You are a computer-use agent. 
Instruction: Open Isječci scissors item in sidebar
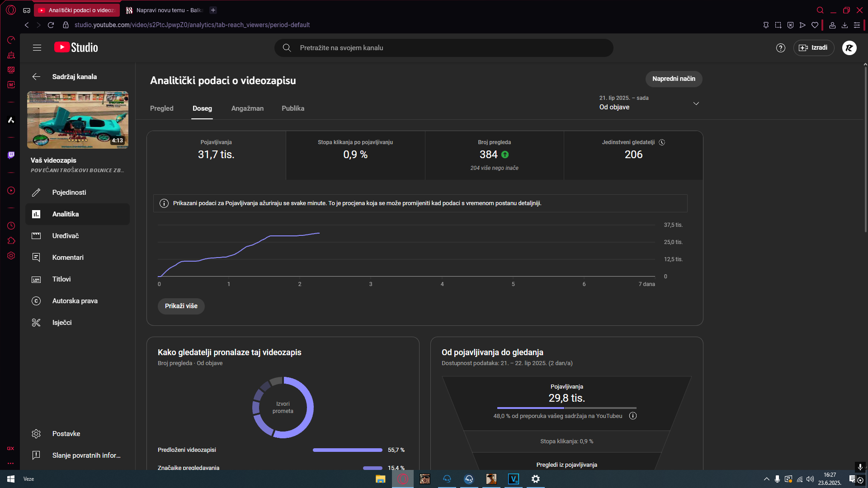pyautogui.click(x=62, y=323)
